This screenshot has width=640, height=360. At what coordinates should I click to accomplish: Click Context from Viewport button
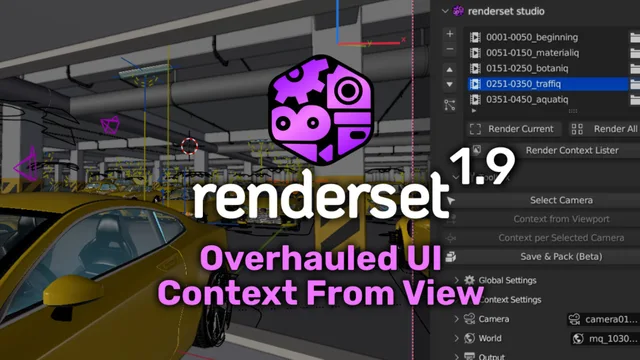coord(561,219)
